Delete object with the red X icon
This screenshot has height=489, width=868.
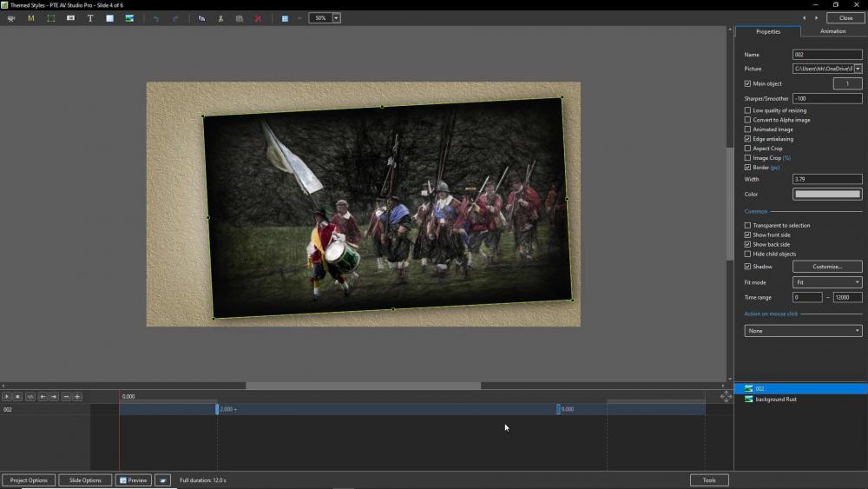click(x=258, y=18)
